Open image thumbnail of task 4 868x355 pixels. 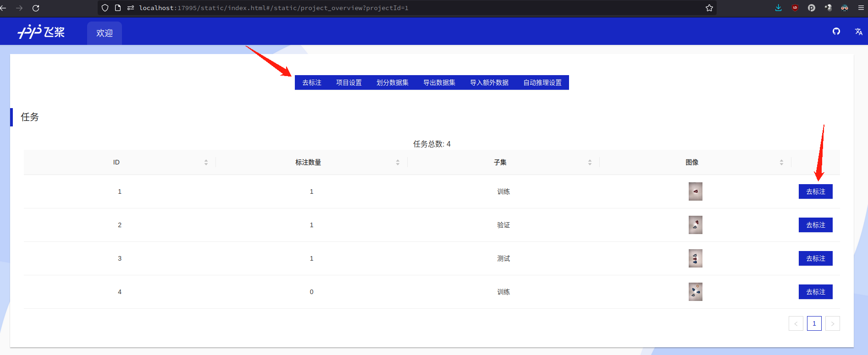696,292
